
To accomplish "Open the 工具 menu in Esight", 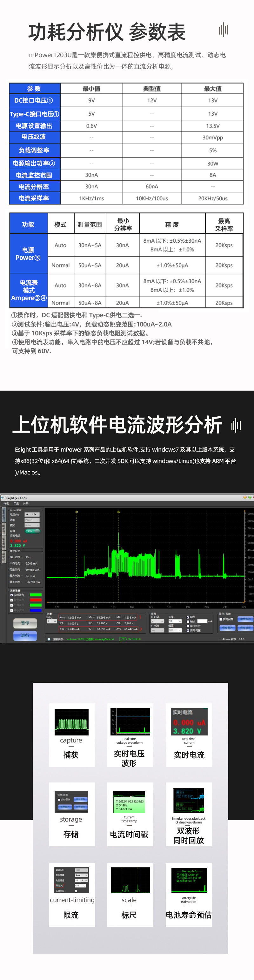I will click(16, 503).
